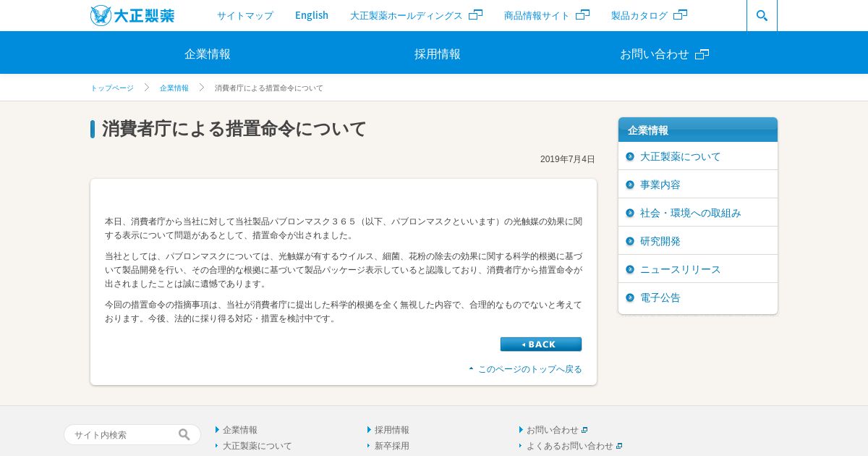Click bullet icon next to 電子公告
868x456 pixels.
coord(630,297)
